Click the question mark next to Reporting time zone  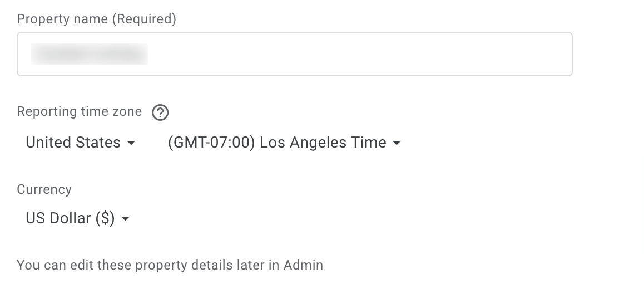click(x=160, y=112)
